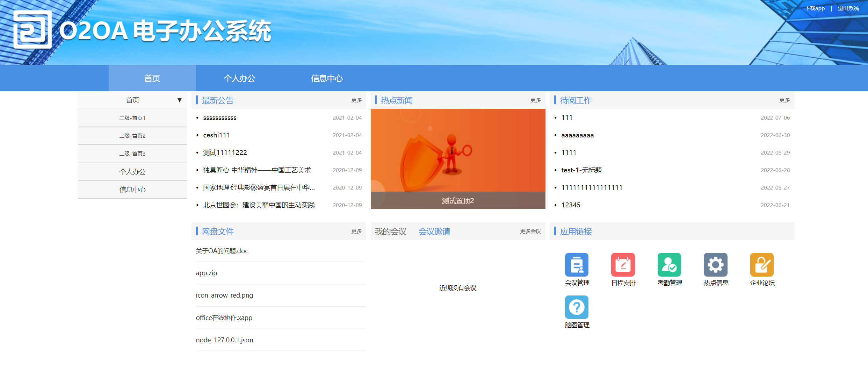This screenshot has height=385, width=868.
Task: Open 个人办公 in the left sidebar
Action: 132,172
